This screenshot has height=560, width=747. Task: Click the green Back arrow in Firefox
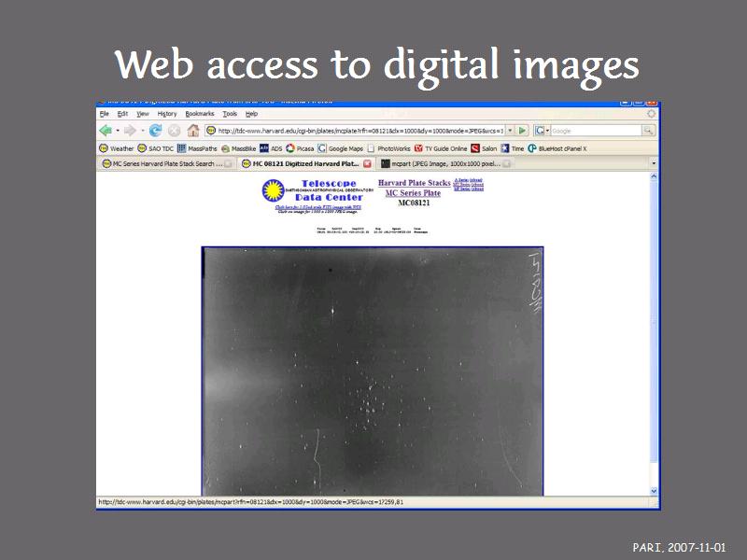tap(106, 130)
